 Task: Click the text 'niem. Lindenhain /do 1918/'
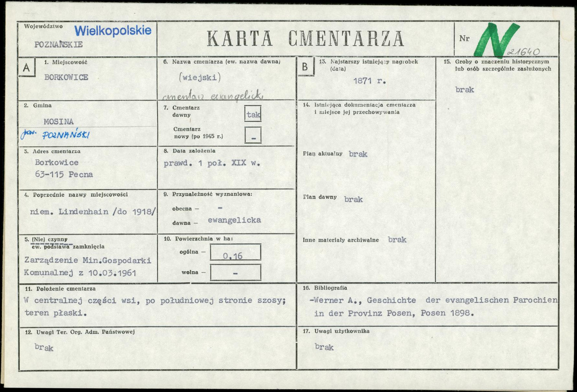point(93,212)
